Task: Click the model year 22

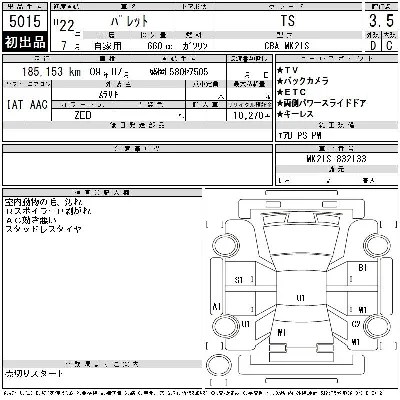Action: coord(67,26)
